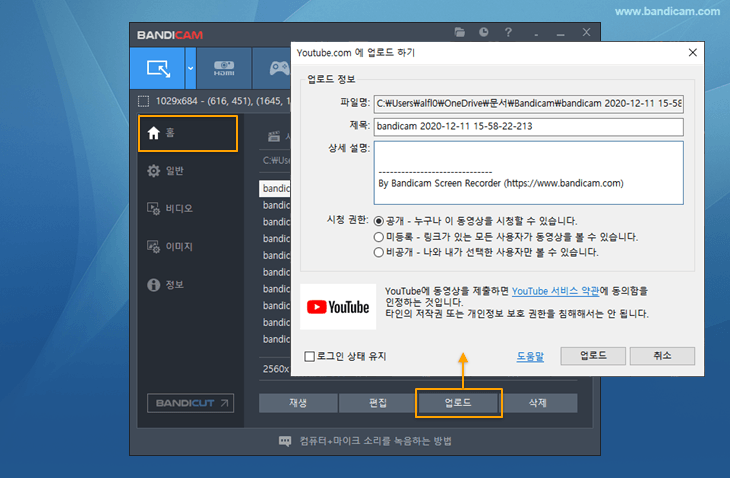Click the gear icon next to 일반
This screenshot has height=478, width=730.
pos(154,171)
